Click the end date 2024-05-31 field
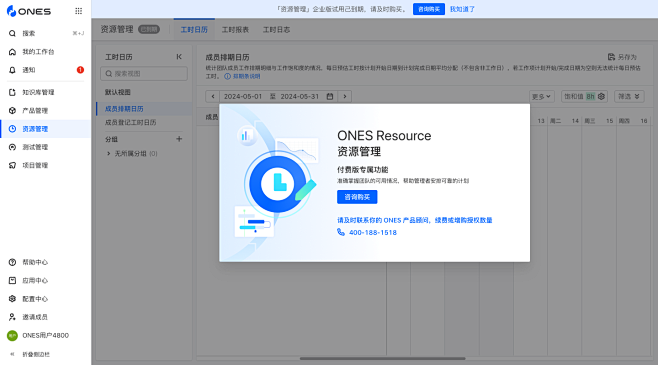The height and width of the screenshot is (365, 658). coord(300,96)
